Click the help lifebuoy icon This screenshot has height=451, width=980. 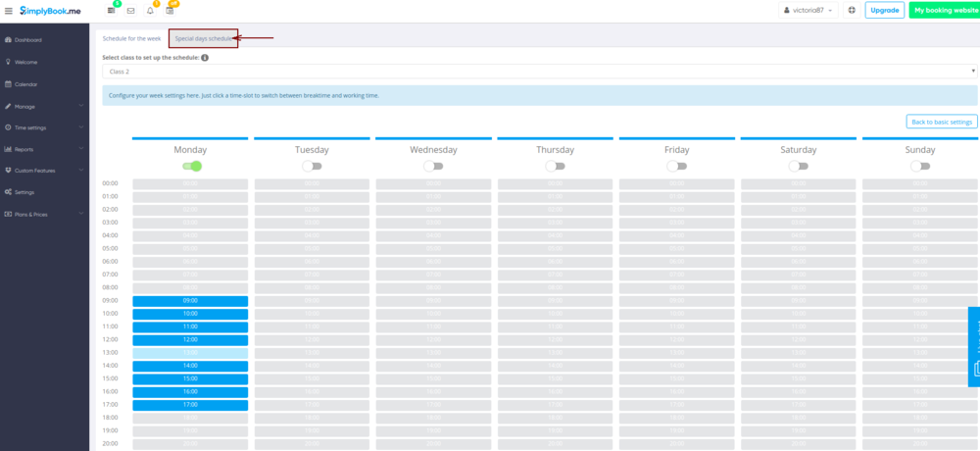coord(851,10)
